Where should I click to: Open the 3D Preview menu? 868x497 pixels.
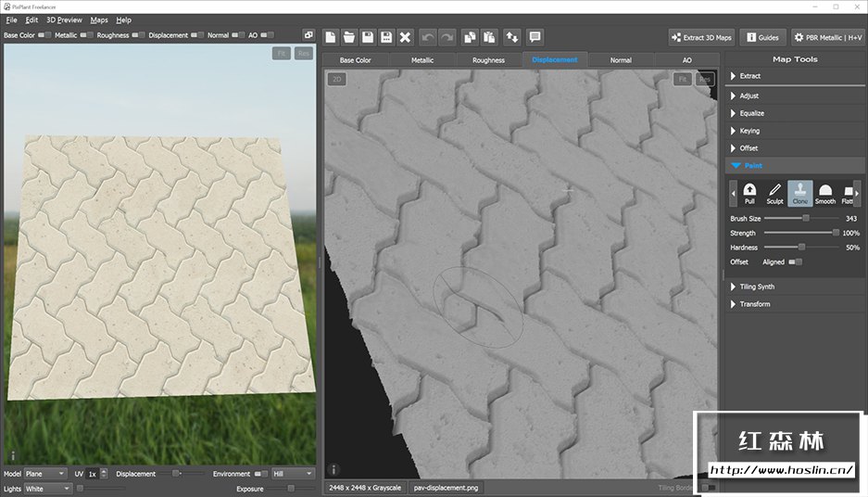point(64,20)
